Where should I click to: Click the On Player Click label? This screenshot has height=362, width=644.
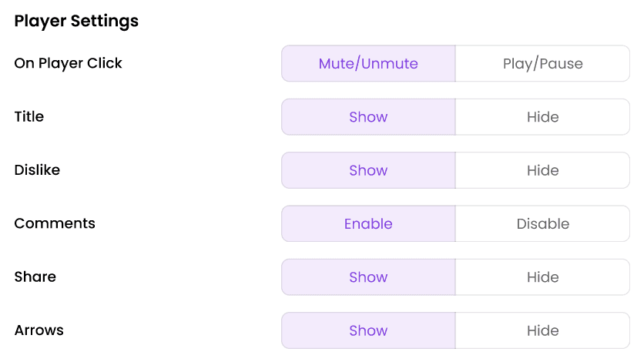pos(69,63)
